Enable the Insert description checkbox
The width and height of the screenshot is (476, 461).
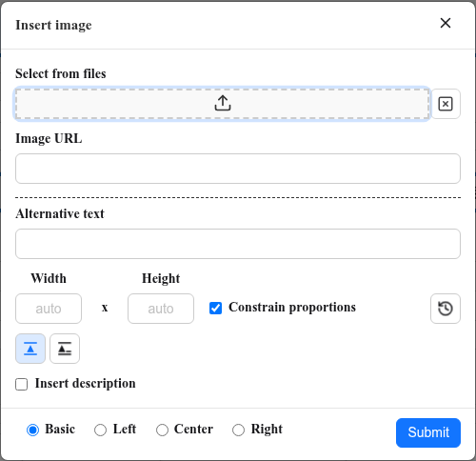click(22, 384)
